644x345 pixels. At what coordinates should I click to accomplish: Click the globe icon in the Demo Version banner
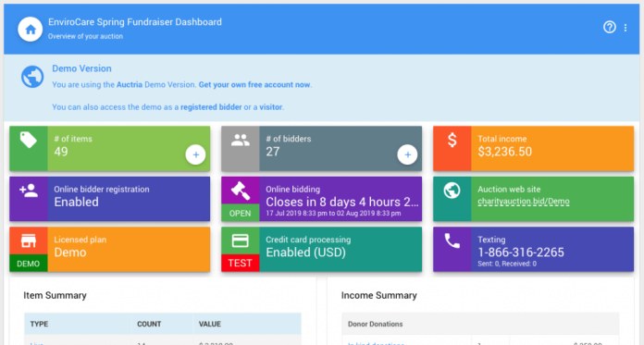[x=32, y=77]
